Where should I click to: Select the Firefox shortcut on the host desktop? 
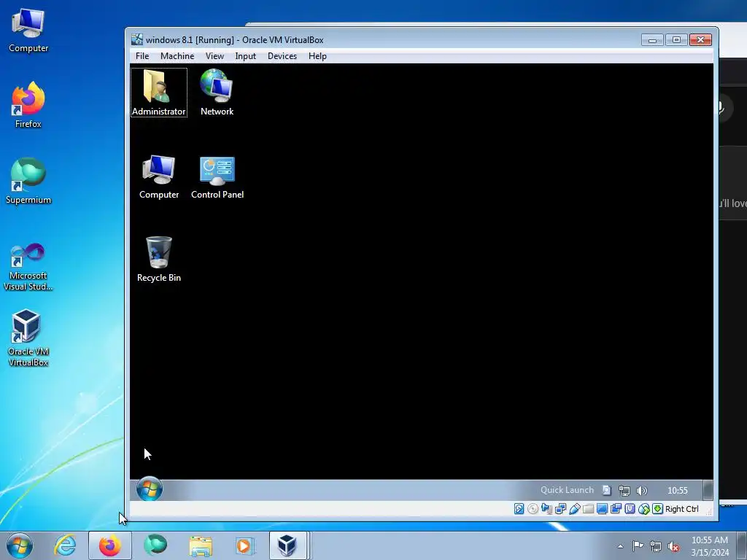click(28, 105)
